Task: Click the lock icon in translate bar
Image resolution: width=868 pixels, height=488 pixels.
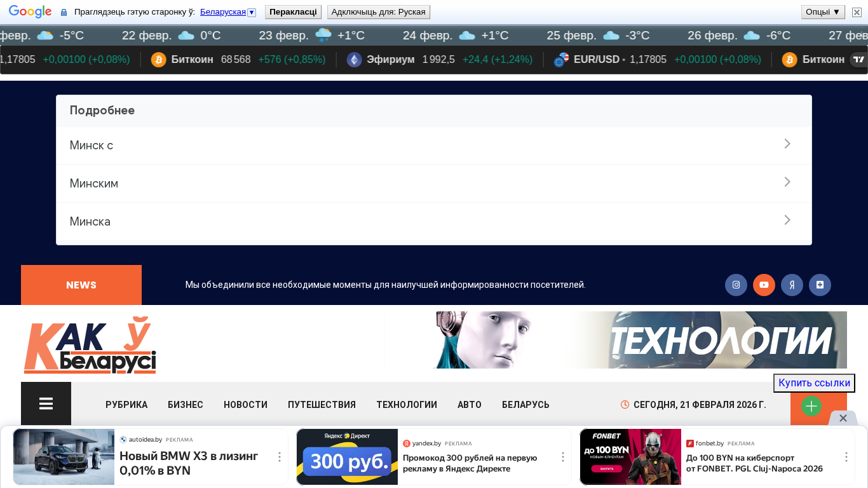Action: (x=64, y=13)
